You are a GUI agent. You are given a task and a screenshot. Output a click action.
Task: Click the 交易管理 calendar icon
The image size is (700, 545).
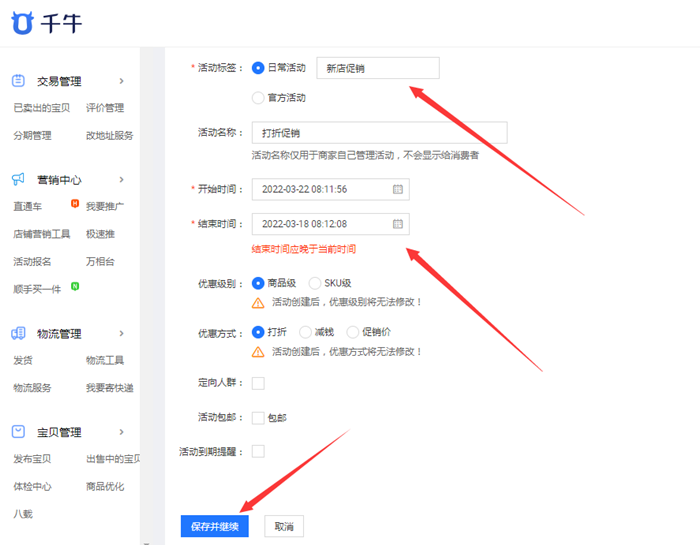click(18, 81)
